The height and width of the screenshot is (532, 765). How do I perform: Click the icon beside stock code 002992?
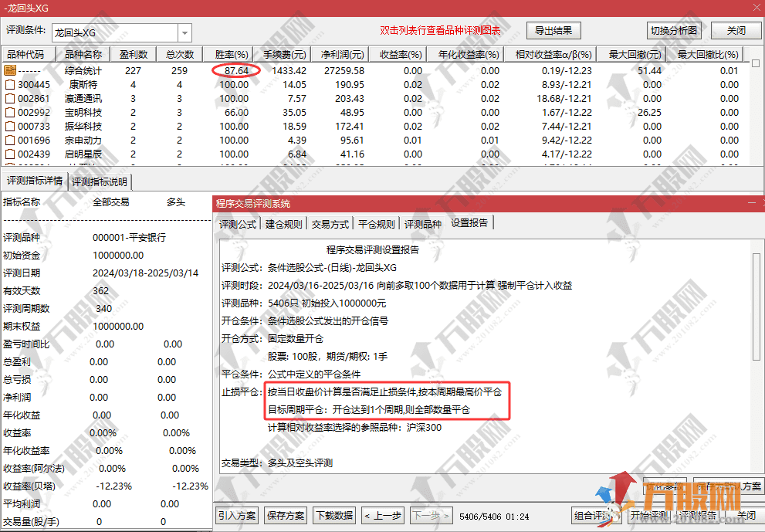10,112
